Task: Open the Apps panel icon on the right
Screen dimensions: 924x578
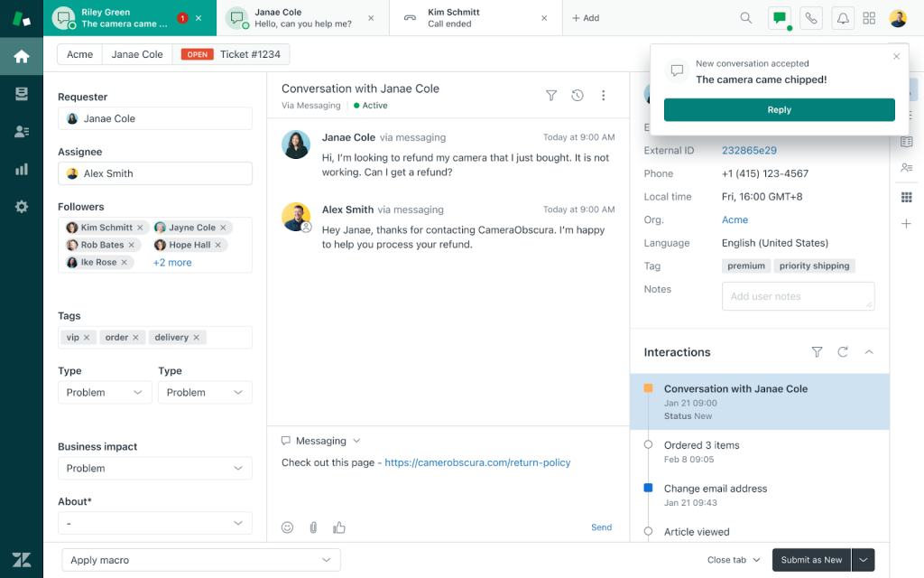Action: [906, 195]
